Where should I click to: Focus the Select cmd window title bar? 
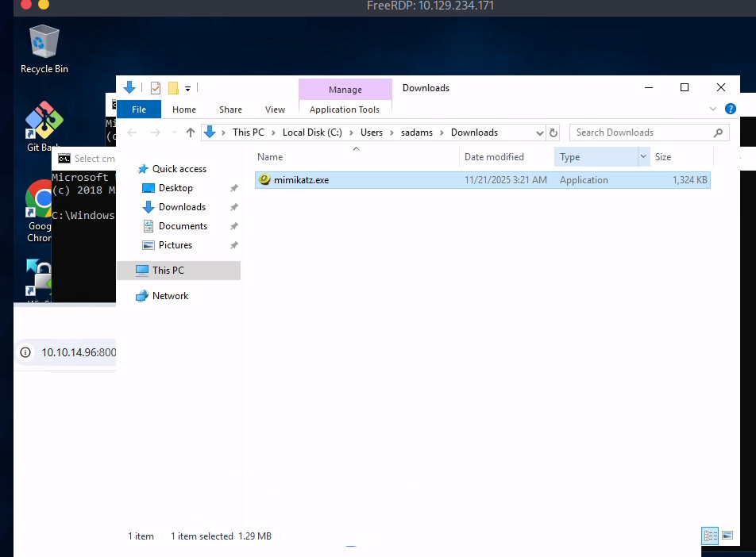tap(84, 159)
